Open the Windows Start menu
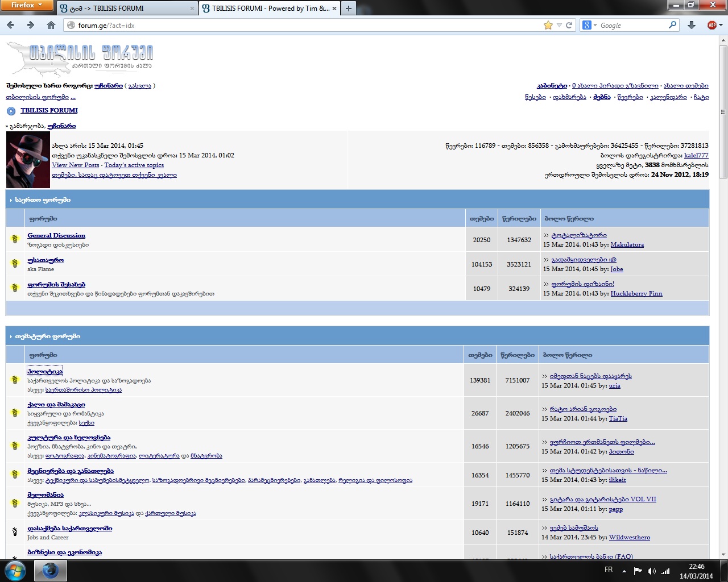The height and width of the screenshot is (582, 728). [x=14, y=570]
